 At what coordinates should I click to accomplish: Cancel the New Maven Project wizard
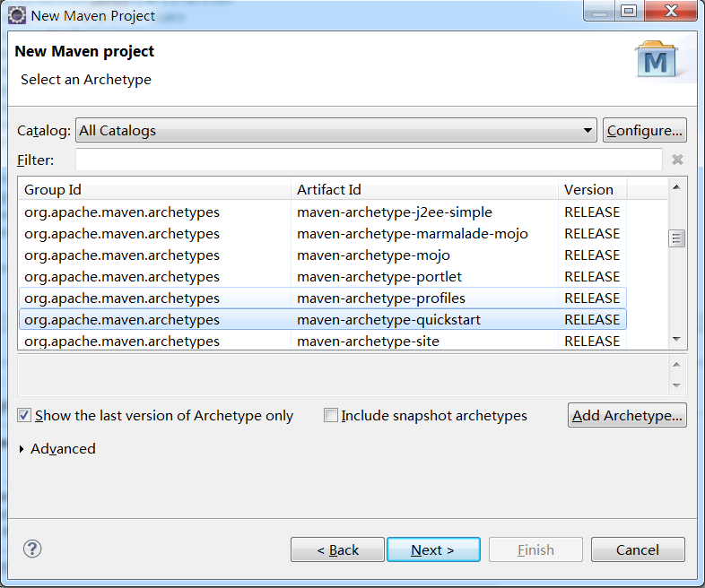pyautogui.click(x=638, y=549)
